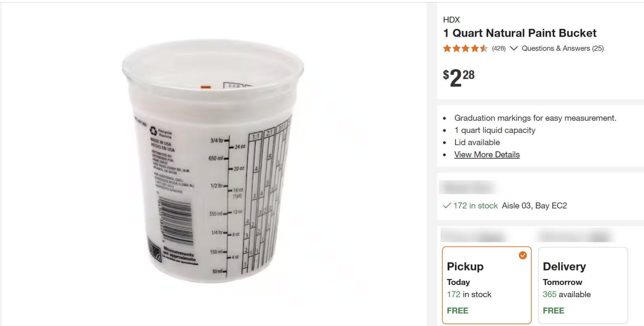Click the 365 available delivery count
644x326 pixels.
tap(566, 294)
